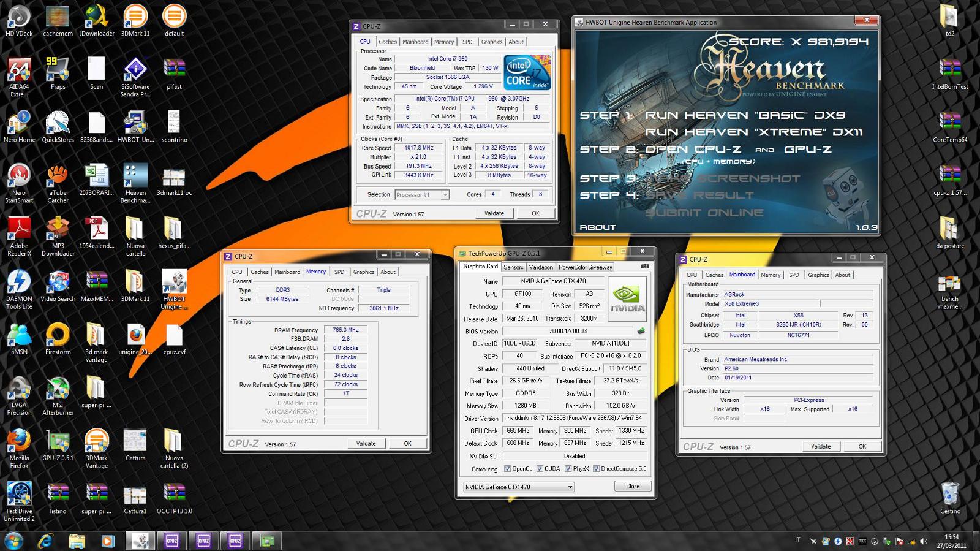
Task: Click the Close button in GPU-Z
Action: click(x=633, y=486)
